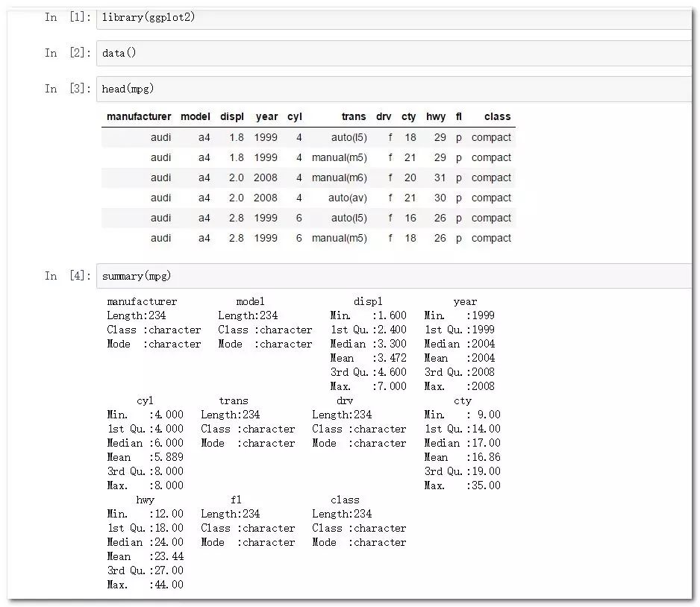The image size is (700, 607).
Task: Click the head(mpg) code cell
Action: (x=394, y=89)
